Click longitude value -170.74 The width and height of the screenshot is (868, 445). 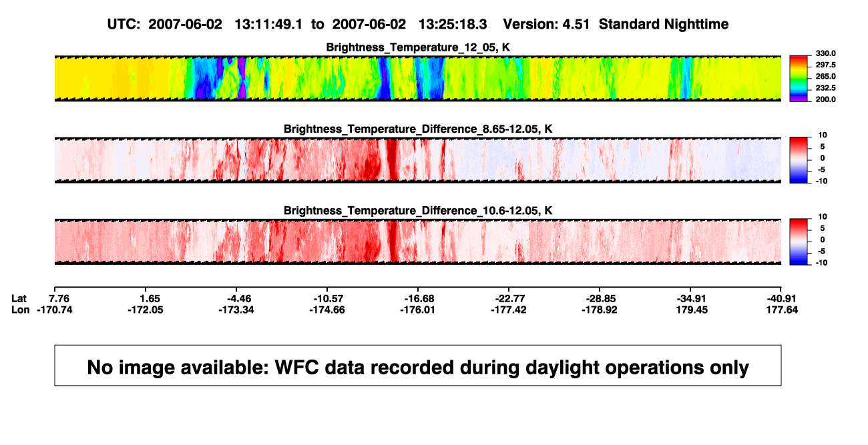click(x=54, y=310)
